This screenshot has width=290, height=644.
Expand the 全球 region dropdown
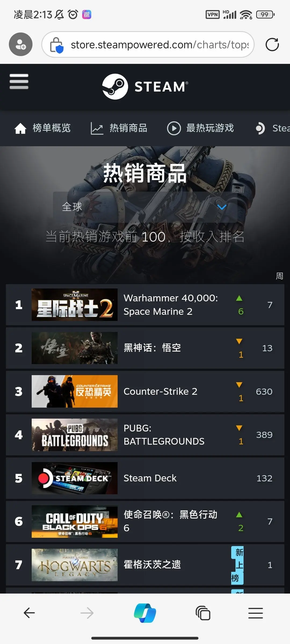click(x=145, y=207)
